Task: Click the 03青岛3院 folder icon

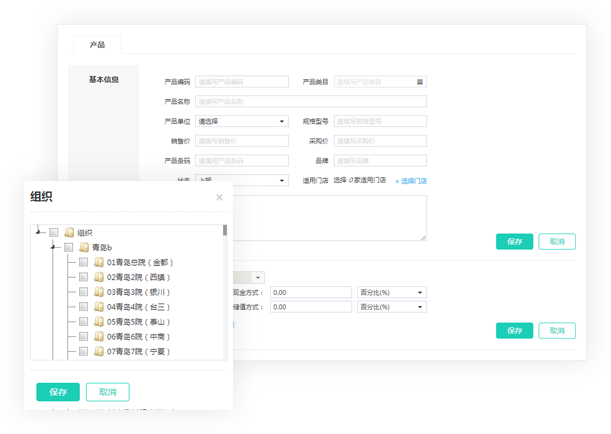Action: (99, 292)
